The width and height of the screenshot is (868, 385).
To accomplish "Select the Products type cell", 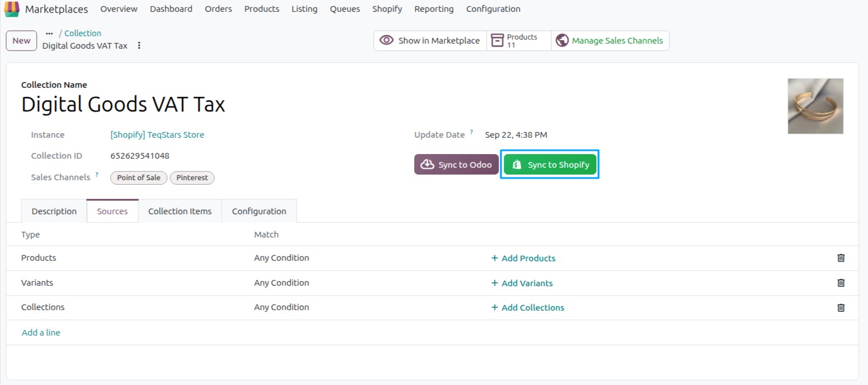I will click(39, 257).
